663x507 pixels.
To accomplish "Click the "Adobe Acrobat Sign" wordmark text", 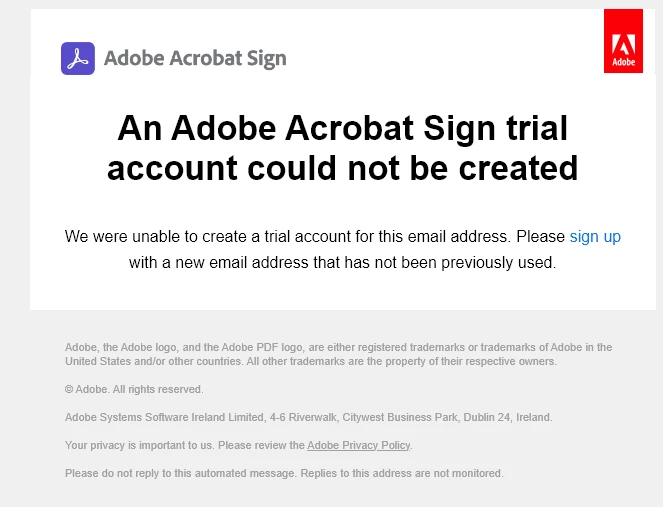I will pos(195,58).
